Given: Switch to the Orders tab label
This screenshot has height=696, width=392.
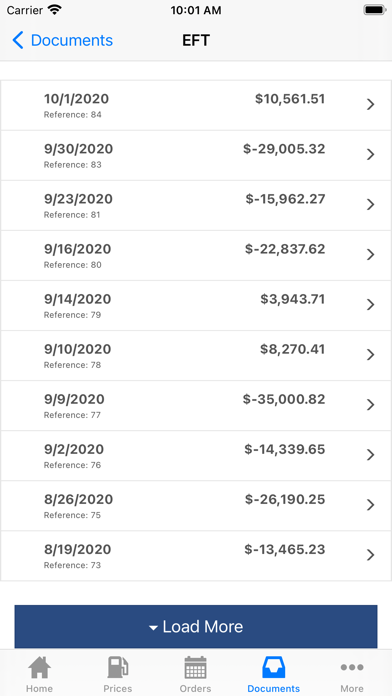Looking at the screenshot, I should coord(195,688).
